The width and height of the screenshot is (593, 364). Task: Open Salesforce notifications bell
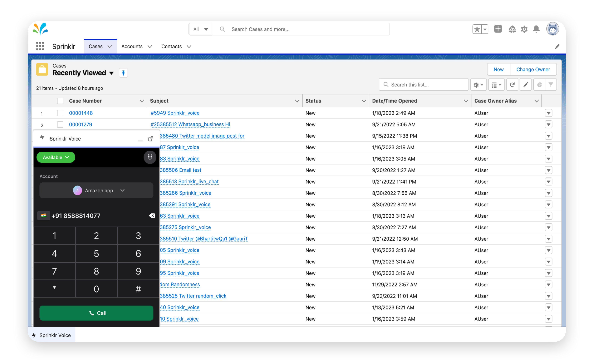click(x=536, y=29)
